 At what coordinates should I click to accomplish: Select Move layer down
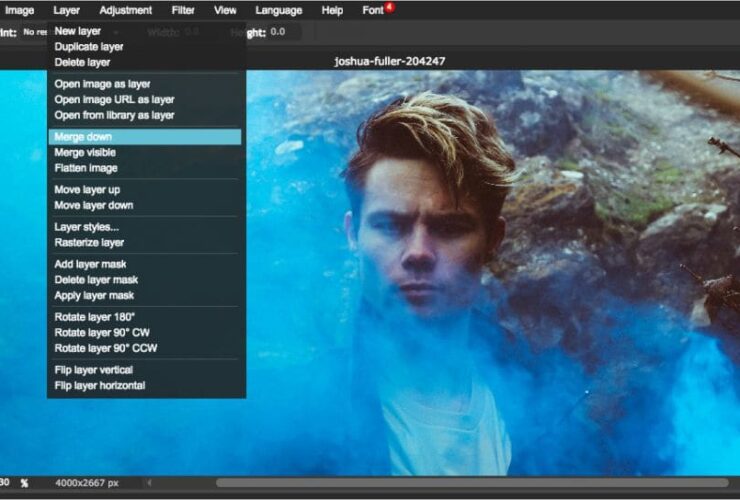coord(144,205)
